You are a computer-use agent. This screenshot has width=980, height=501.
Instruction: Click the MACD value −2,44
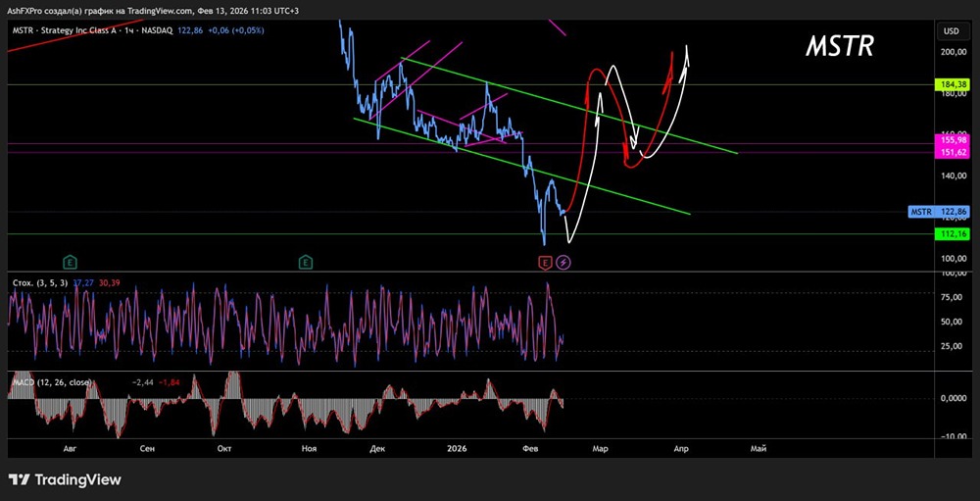click(x=142, y=381)
